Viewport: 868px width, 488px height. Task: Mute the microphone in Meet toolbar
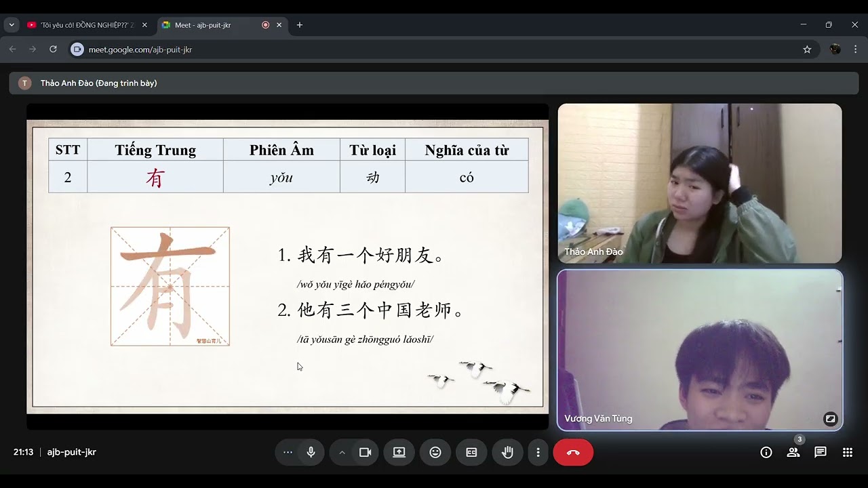point(311,452)
